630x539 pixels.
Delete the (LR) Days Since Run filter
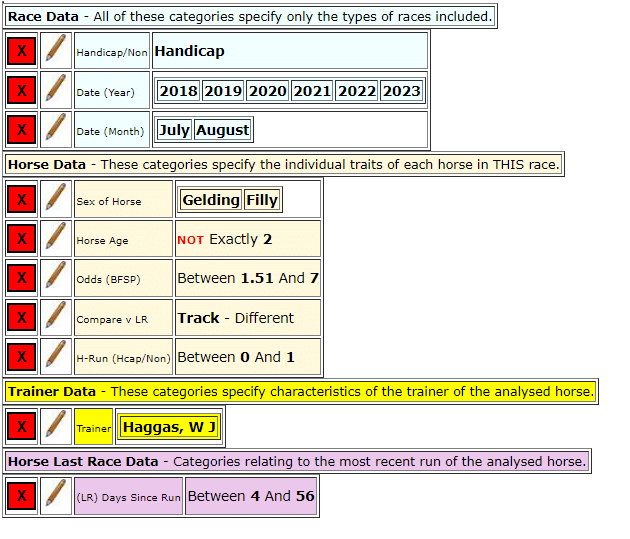[x=22, y=496]
